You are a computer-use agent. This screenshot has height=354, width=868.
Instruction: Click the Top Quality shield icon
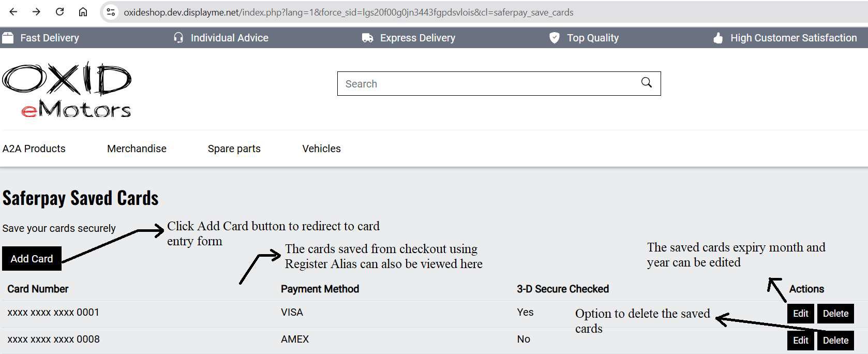point(554,38)
